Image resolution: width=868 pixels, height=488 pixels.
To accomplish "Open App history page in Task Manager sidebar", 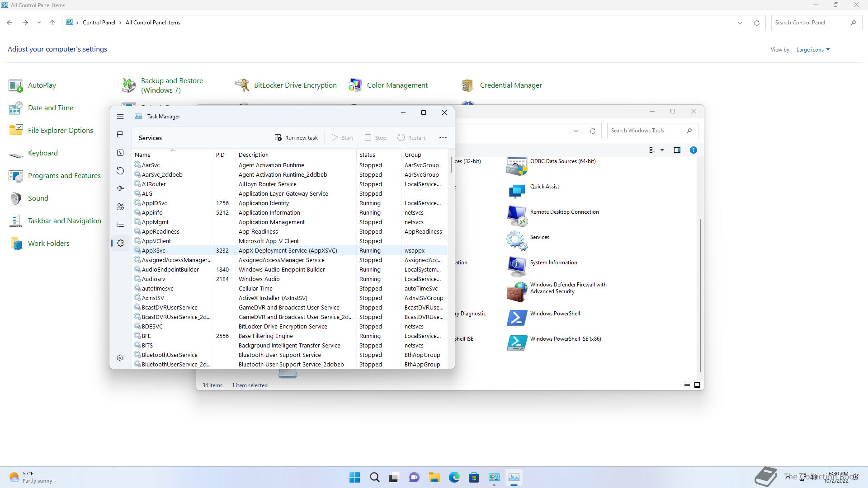I will point(120,171).
